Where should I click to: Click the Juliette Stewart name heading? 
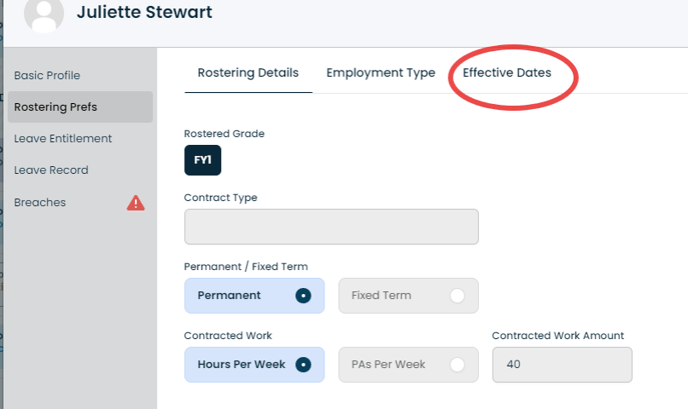pos(144,12)
